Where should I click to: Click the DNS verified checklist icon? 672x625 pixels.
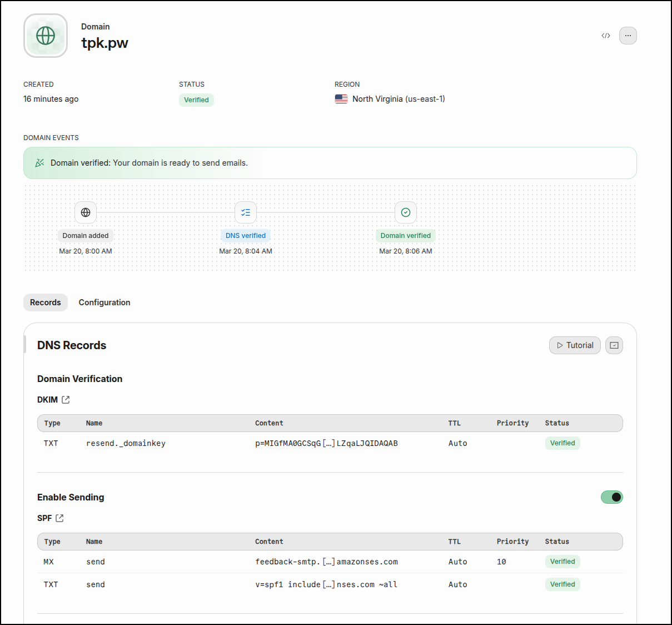246,212
